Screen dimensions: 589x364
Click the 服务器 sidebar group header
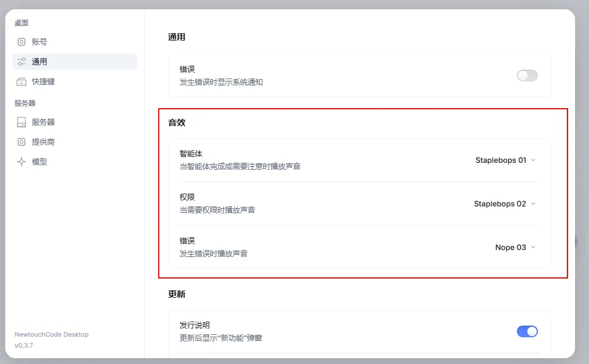click(x=25, y=104)
